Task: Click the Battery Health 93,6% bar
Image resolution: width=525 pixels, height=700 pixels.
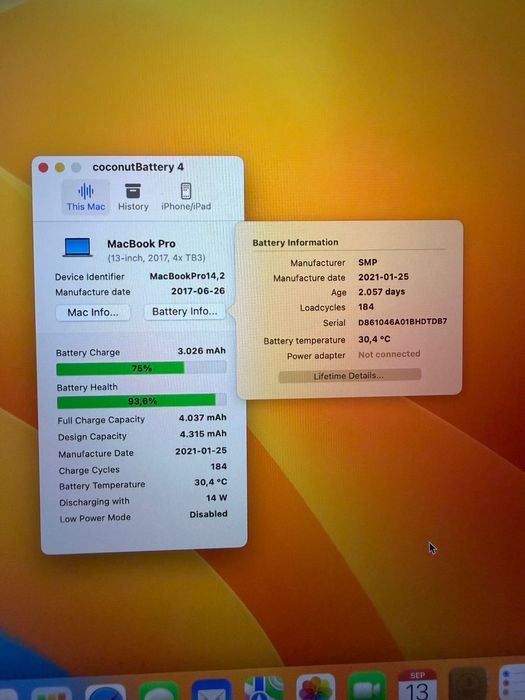Action: point(142,401)
